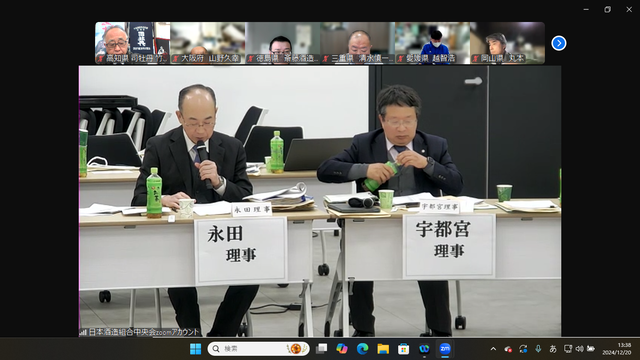Select the 愛媛県 participant video thumbnail
640x360 pixels.
pyautogui.click(x=433, y=43)
